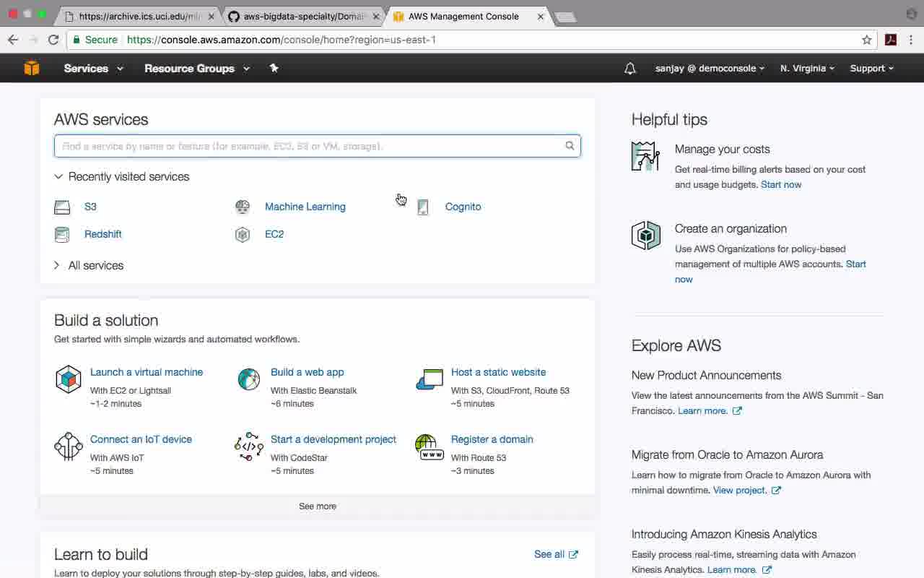
Task: Open the EC2 service link
Action: 274,234
